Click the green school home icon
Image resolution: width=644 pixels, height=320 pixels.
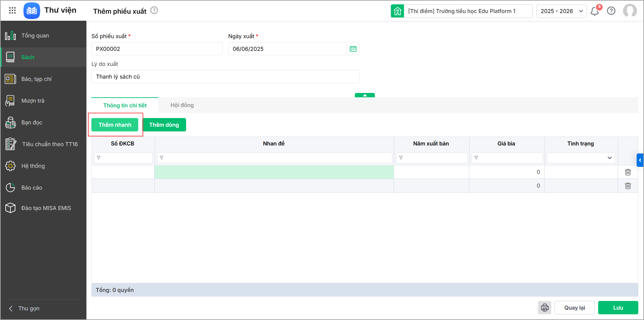pyautogui.click(x=397, y=11)
